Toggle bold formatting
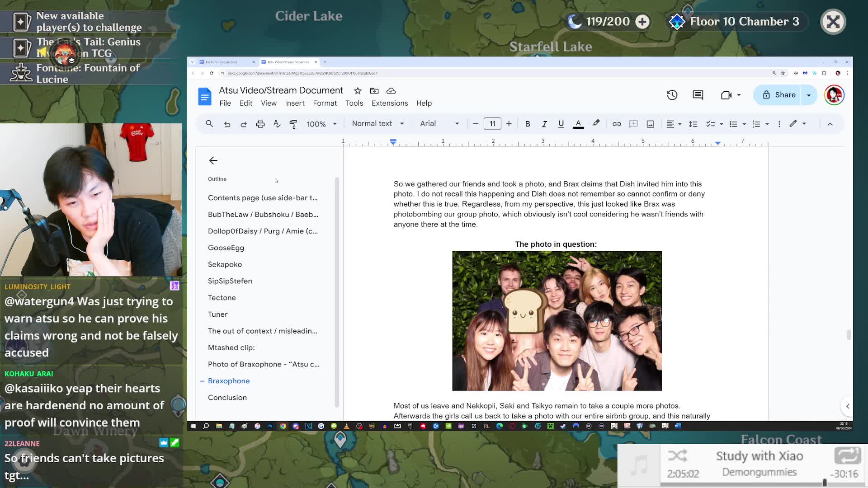Image resolution: width=868 pixels, height=488 pixels. [x=528, y=124]
